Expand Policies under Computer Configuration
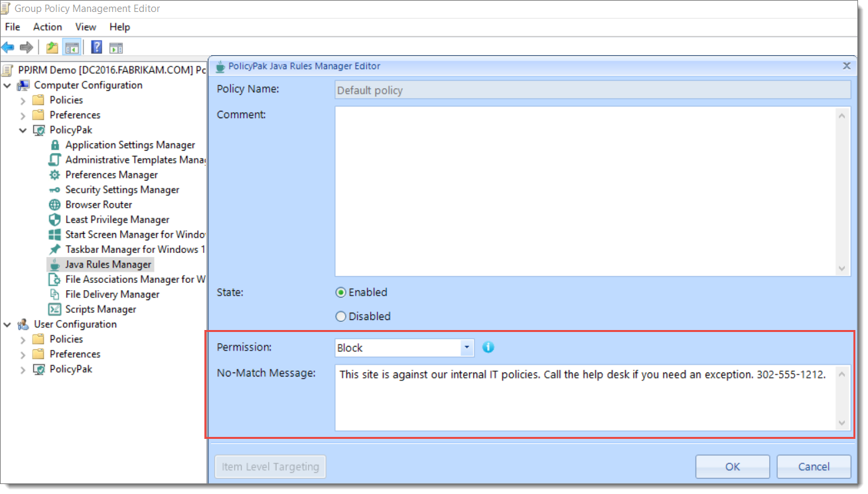The width and height of the screenshot is (868, 494). pyautogui.click(x=23, y=100)
